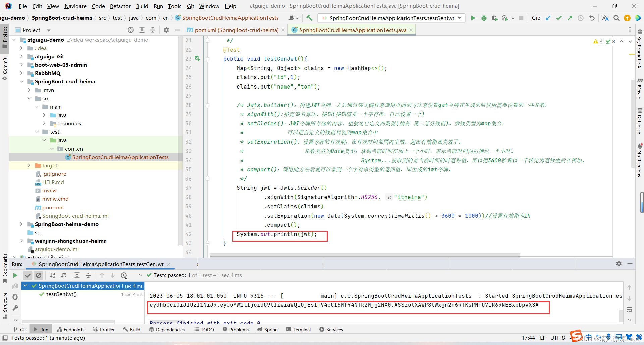
Task: Open editor tabs options menu
Action: (x=630, y=30)
